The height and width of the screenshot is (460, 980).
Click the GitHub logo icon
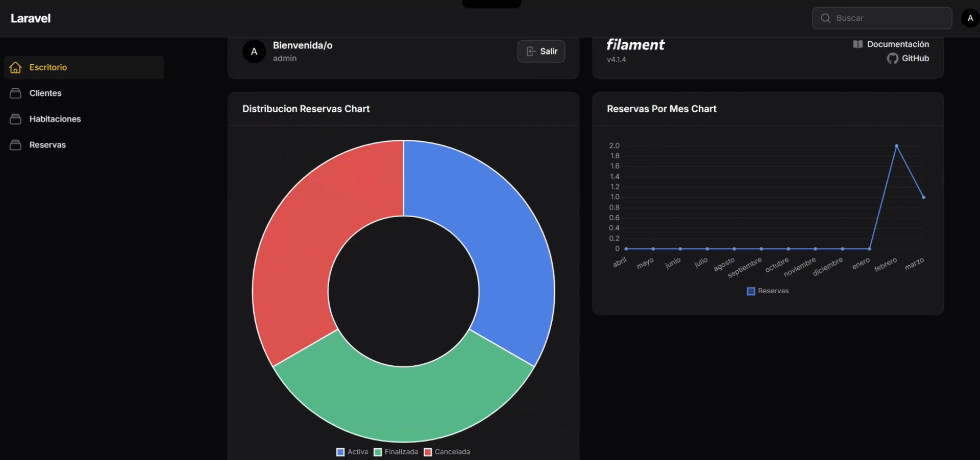coord(892,59)
